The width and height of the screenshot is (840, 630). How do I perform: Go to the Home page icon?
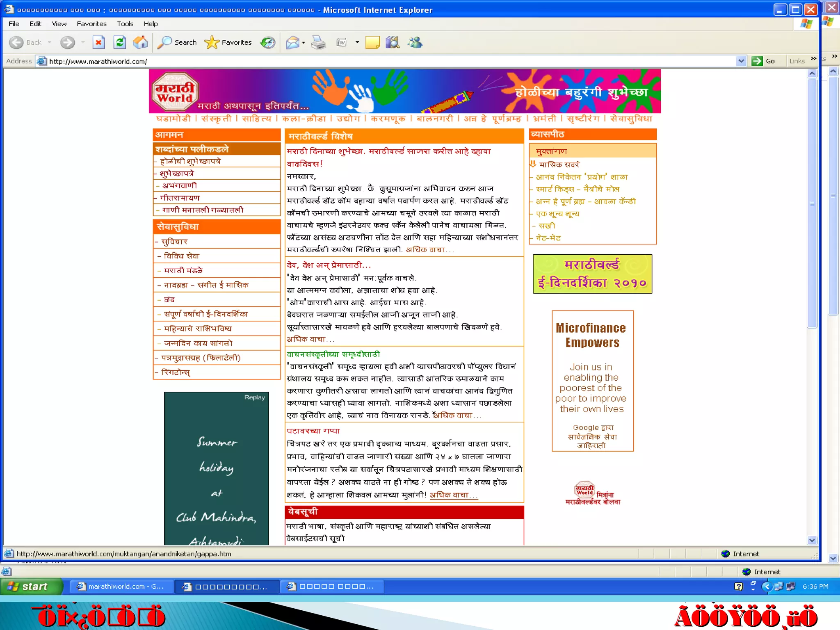point(140,42)
